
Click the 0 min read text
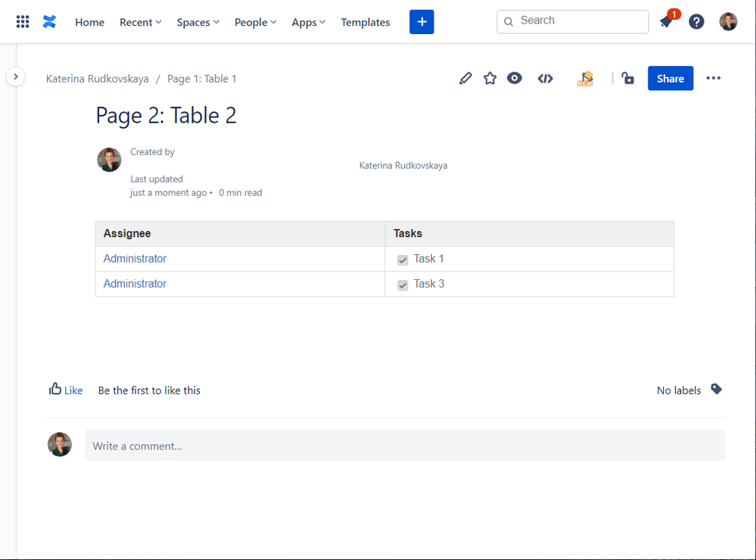tap(241, 192)
